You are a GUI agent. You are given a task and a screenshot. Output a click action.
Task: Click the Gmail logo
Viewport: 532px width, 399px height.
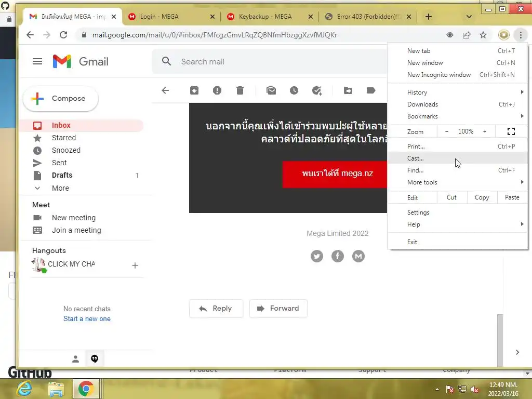click(81, 61)
